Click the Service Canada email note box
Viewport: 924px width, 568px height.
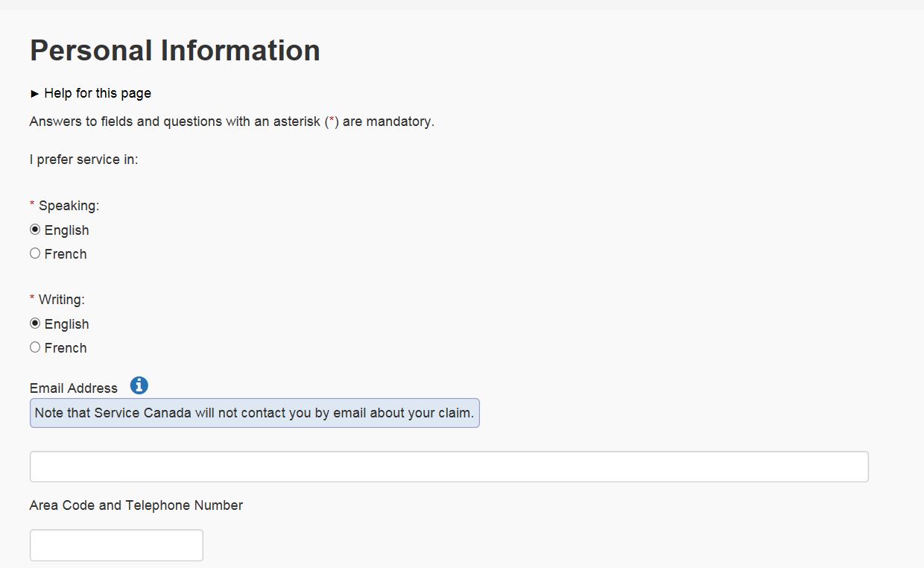pyautogui.click(x=254, y=413)
